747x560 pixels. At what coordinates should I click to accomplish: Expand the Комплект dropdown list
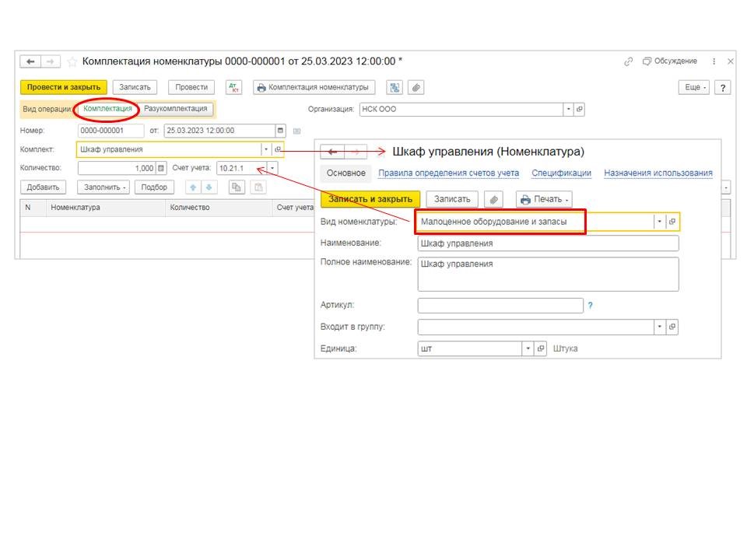(x=266, y=149)
